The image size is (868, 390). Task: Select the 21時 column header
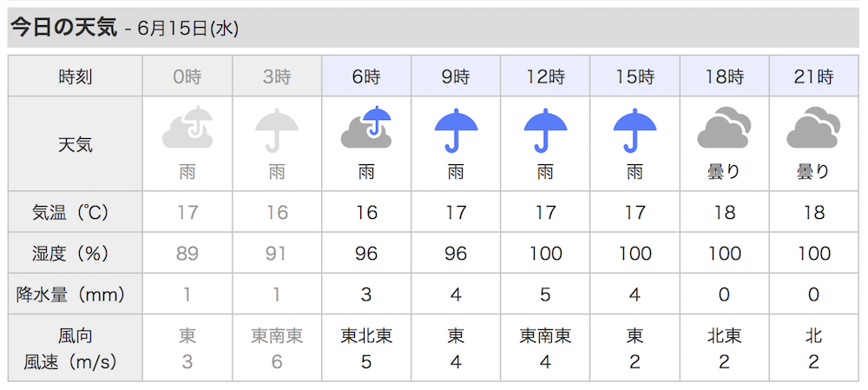[814, 76]
